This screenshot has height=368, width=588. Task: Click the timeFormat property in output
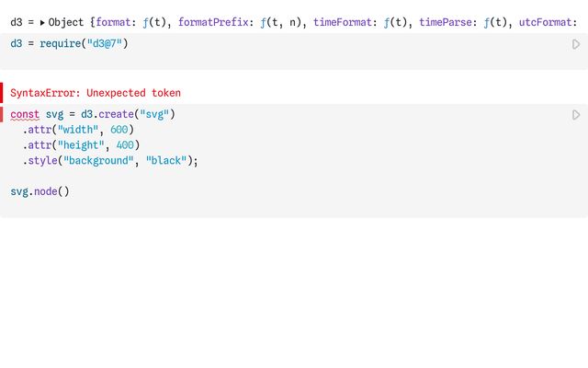coord(342,21)
